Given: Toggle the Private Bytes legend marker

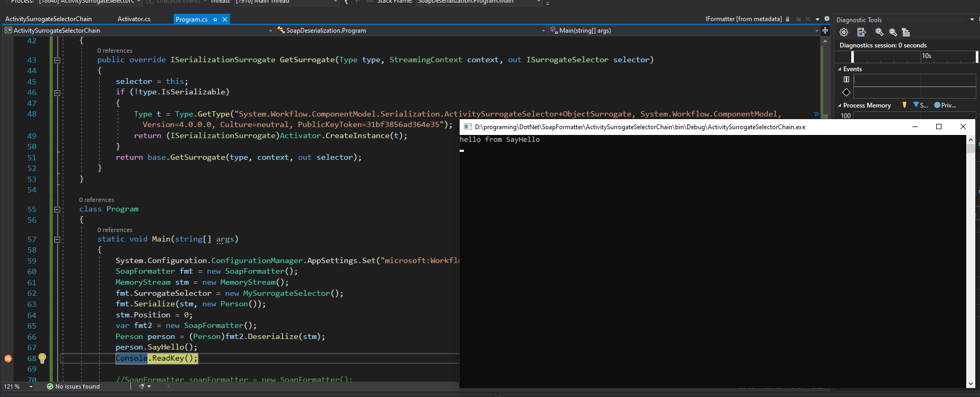Looking at the screenshot, I should coord(937,105).
